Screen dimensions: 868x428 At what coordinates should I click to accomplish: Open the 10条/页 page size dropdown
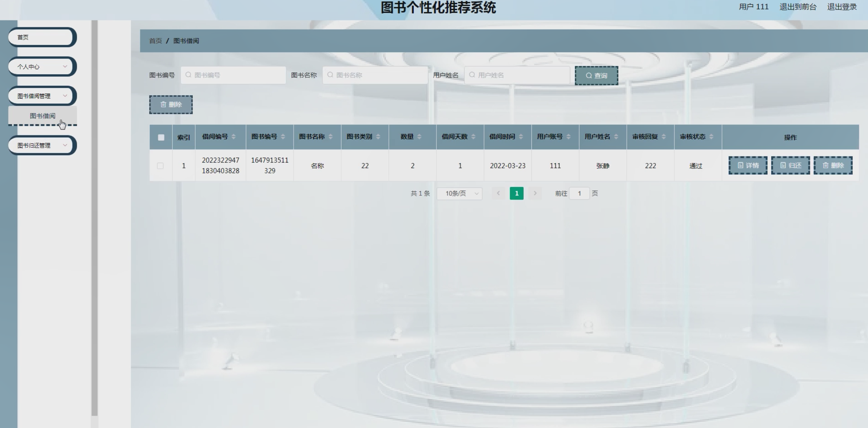[460, 193]
